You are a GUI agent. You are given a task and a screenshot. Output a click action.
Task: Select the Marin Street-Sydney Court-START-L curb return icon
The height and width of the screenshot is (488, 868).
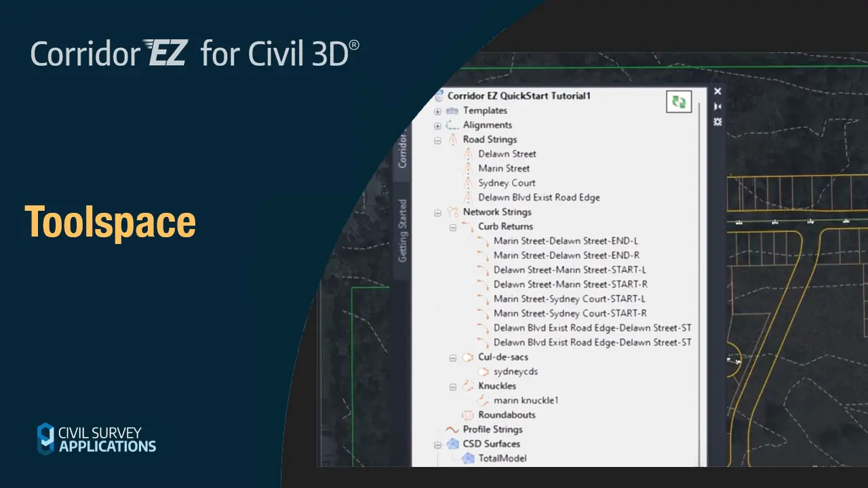coord(483,299)
